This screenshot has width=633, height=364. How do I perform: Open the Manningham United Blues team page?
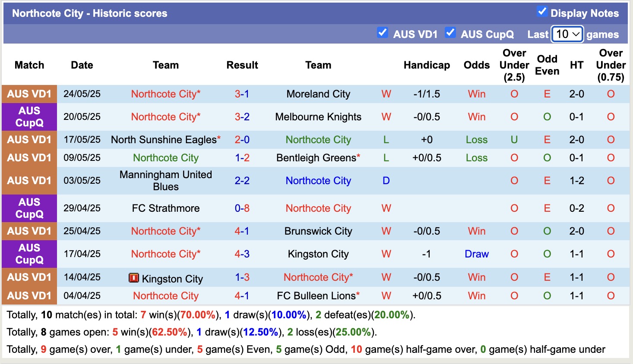pos(166,181)
